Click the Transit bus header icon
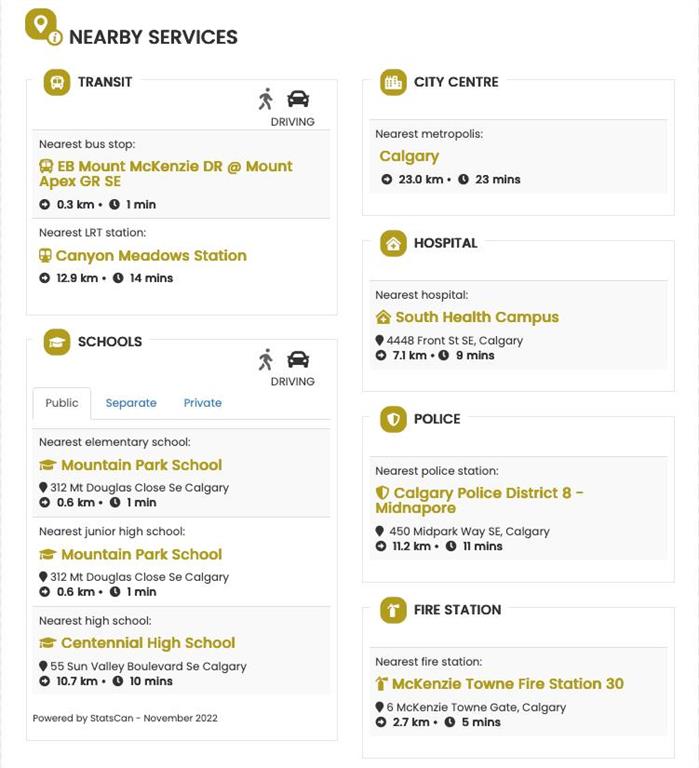This screenshot has width=699, height=768. tap(57, 82)
